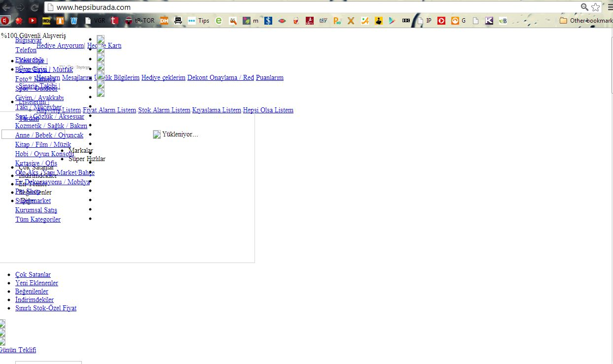Open the BBC bookmark icon
The width and height of the screenshot is (613, 364).
coord(406,21)
